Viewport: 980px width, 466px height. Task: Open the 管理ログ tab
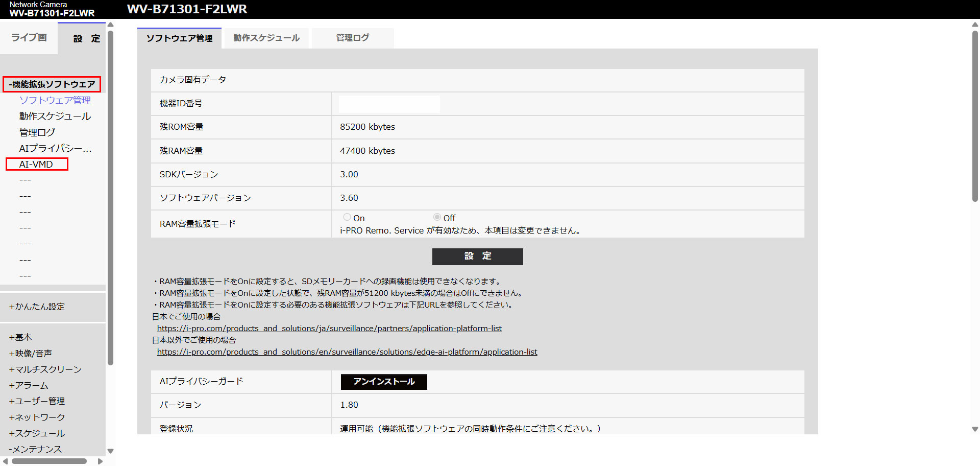point(352,38)
